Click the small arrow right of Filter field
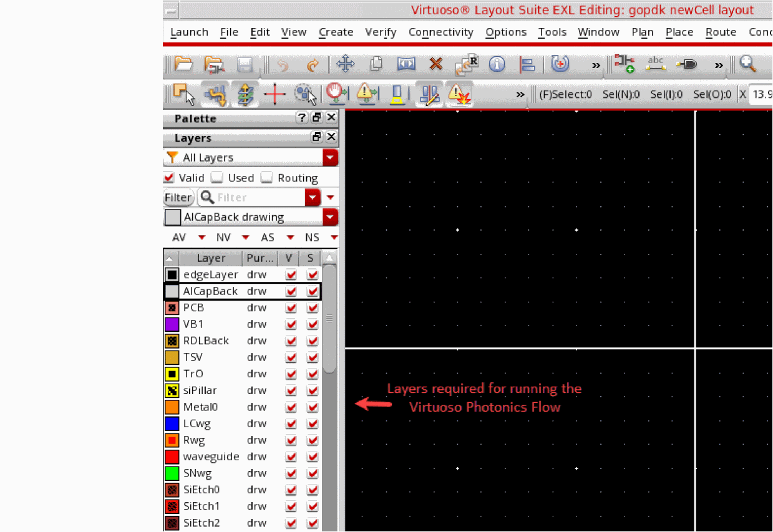The height and width of the screenshot is (532, 773). point(331,198)
